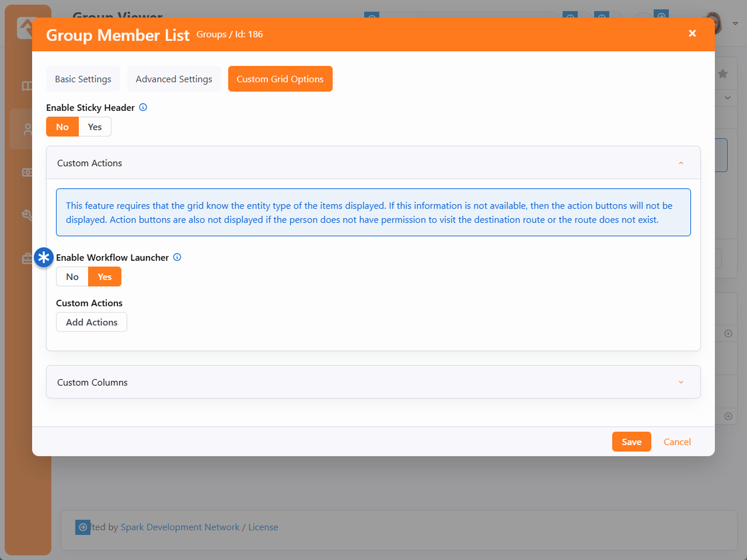Set Enable Sticky Header to Yes
Viewport: 747px width, 560px height.
coord(95,127)
